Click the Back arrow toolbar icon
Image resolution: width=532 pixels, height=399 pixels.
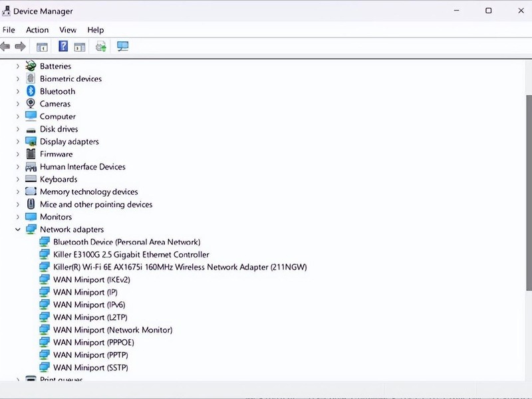(x=5, y=46)
